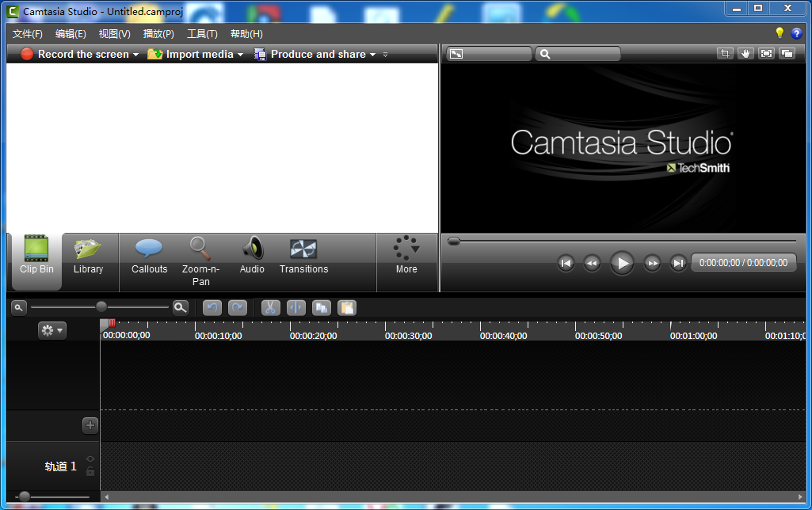Expand the Import media dropdown arrow
This screenshot has height=510, width=812.
(x=240, y=55)
